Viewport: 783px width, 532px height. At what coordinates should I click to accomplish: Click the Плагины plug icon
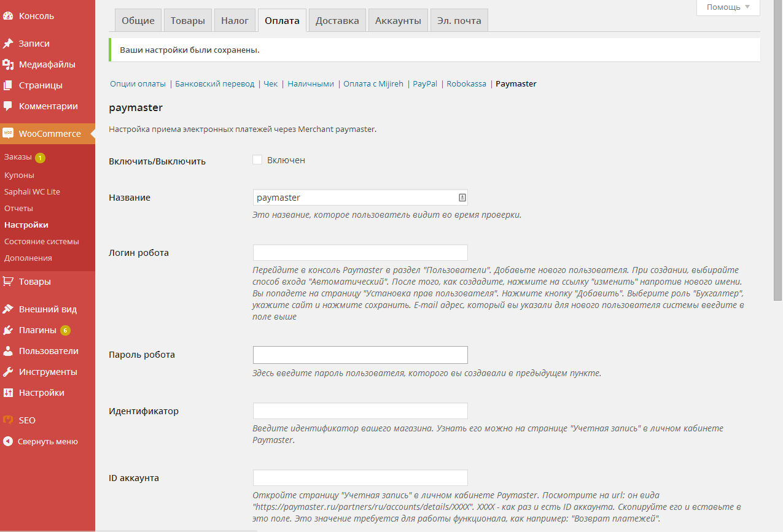pyautogui.click(x=8, y=330)
